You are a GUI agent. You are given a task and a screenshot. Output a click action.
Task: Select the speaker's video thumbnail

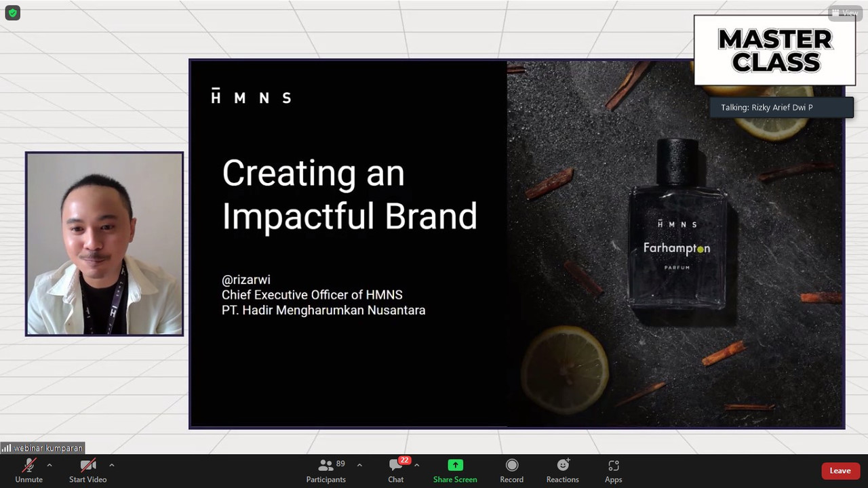104,244
